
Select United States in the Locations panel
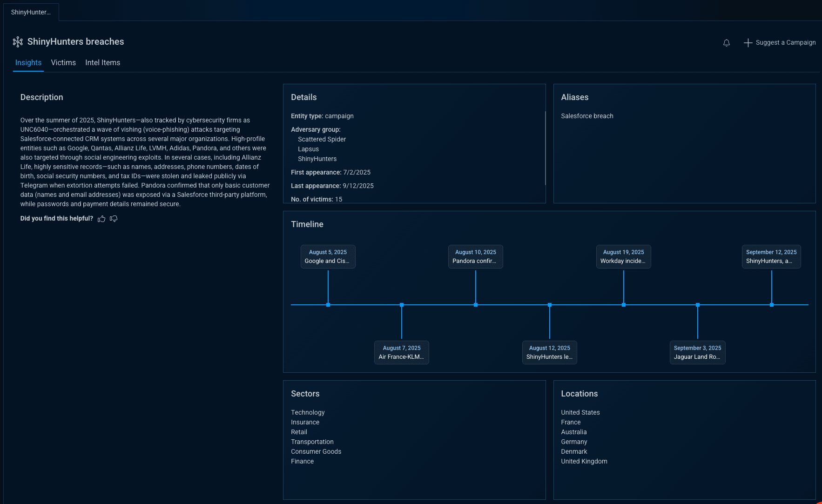(x=580, y=412)
